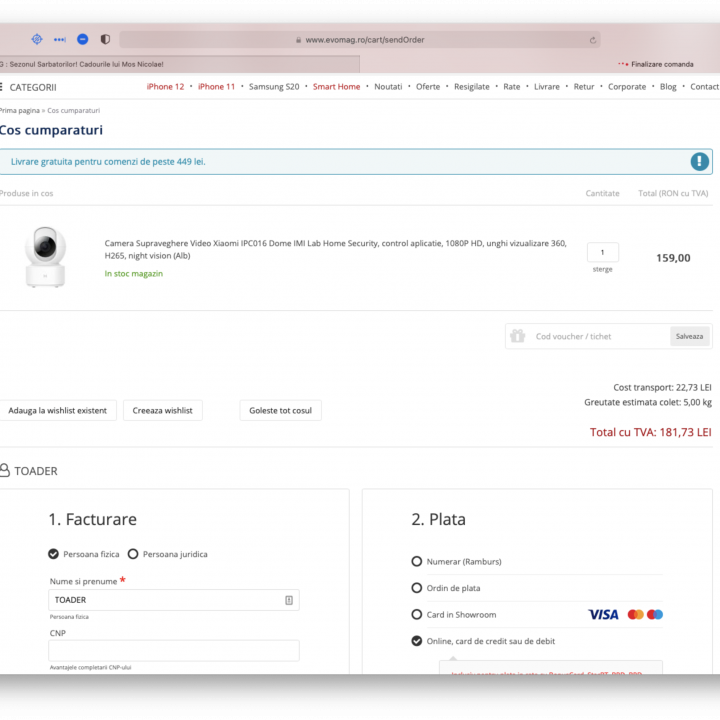The image size is (720, 720).
Task: Switch to the Finalizare comanda tab
Action: pyautogui.click(x=661, y=64)
